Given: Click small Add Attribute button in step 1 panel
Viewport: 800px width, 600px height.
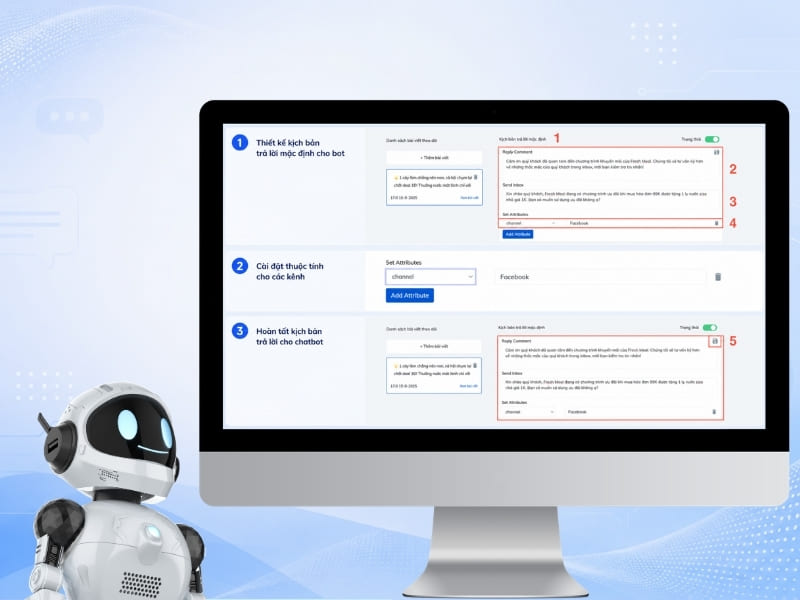Looking at the screenshot, I should pyautogui.click(x=518, y=234).
